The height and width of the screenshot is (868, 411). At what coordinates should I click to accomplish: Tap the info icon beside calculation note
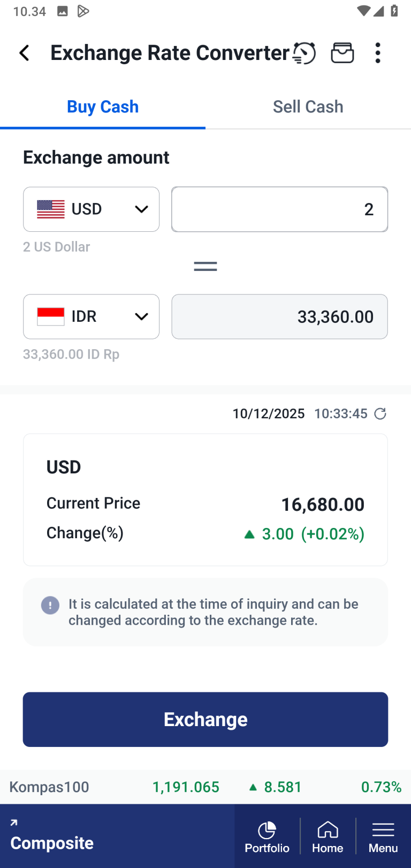50,606
